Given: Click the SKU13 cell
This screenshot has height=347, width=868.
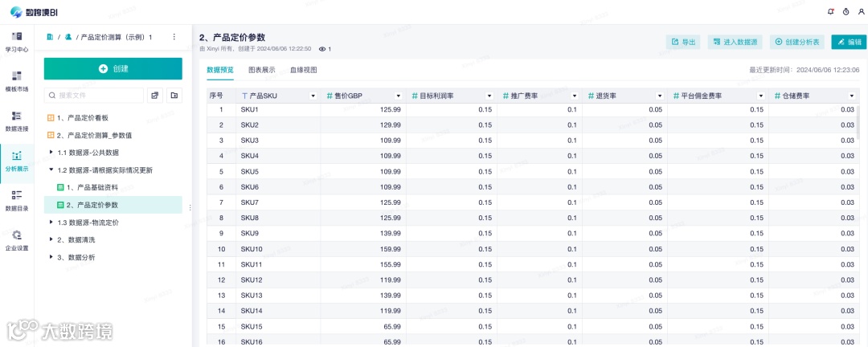Looking at the screenshot, I should (x=278, y=296).
